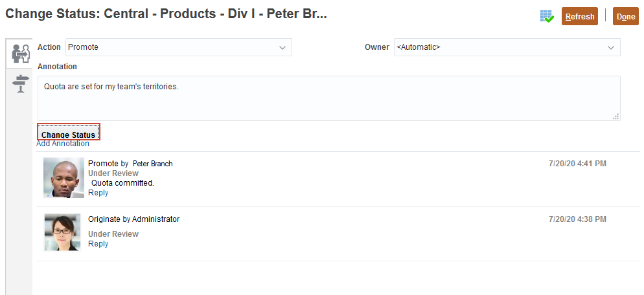This screenshot has width=644, height=295.
Task: Click the 7/20/20 4:41 PM timestamp
Action: [x=577, y=164]
